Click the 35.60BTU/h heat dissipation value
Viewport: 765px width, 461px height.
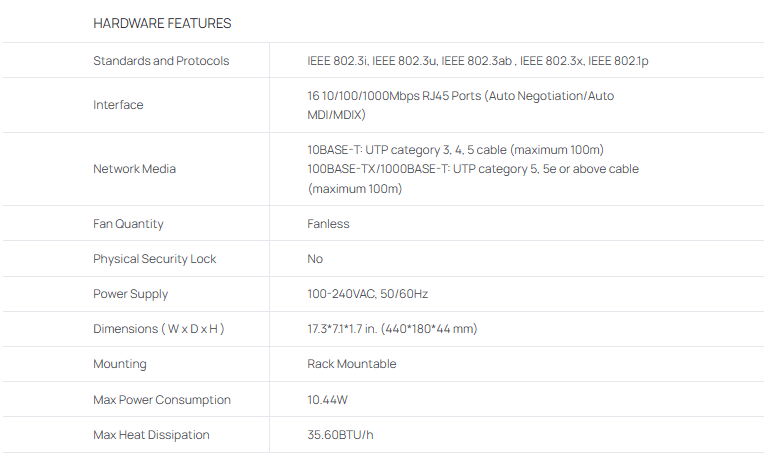click(342, 435)
